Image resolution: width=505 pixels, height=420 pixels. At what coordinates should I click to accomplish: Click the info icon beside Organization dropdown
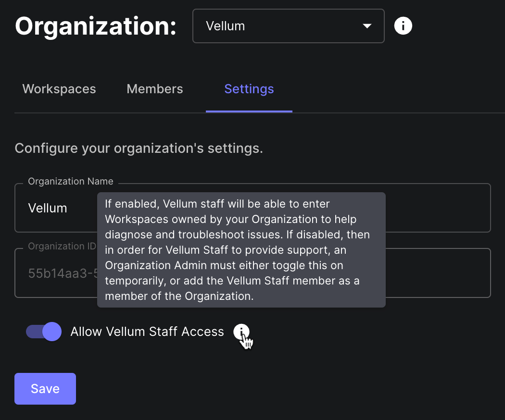point(403,26)
